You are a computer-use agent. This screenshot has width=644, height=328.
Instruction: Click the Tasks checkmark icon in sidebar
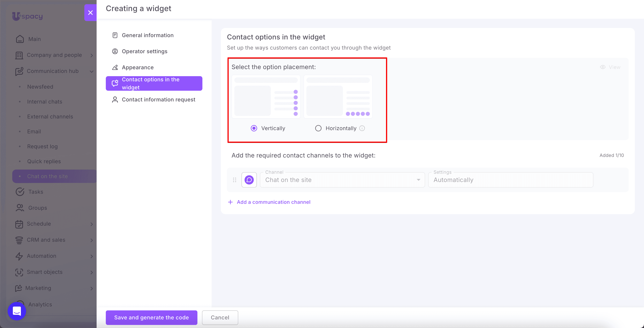(20, 192)
